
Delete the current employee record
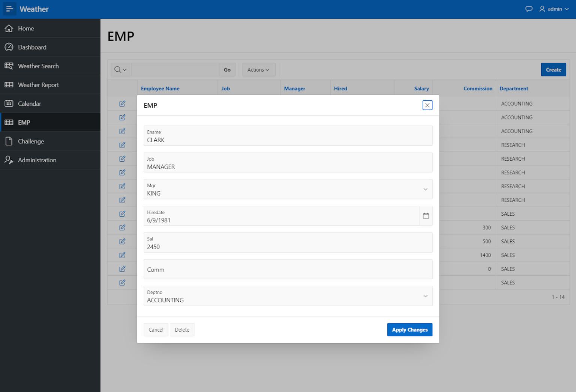[x=182, y=329]
